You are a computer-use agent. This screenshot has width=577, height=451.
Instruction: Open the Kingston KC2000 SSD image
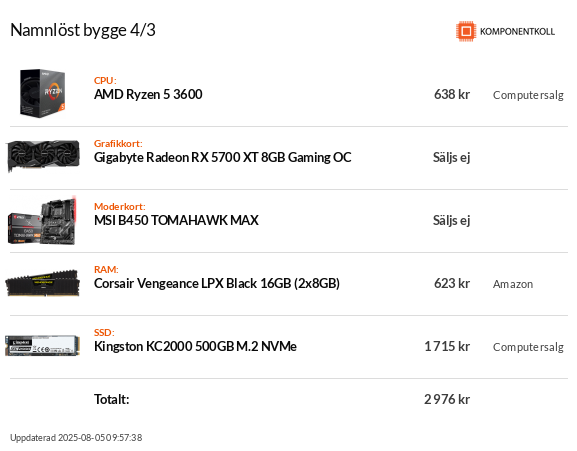pos(42,346)
